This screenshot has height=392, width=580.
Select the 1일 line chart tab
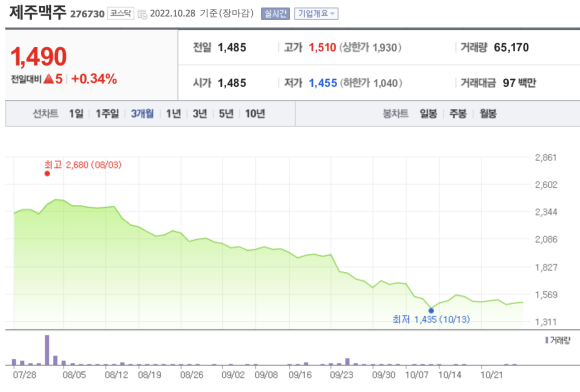coord(76,114)
